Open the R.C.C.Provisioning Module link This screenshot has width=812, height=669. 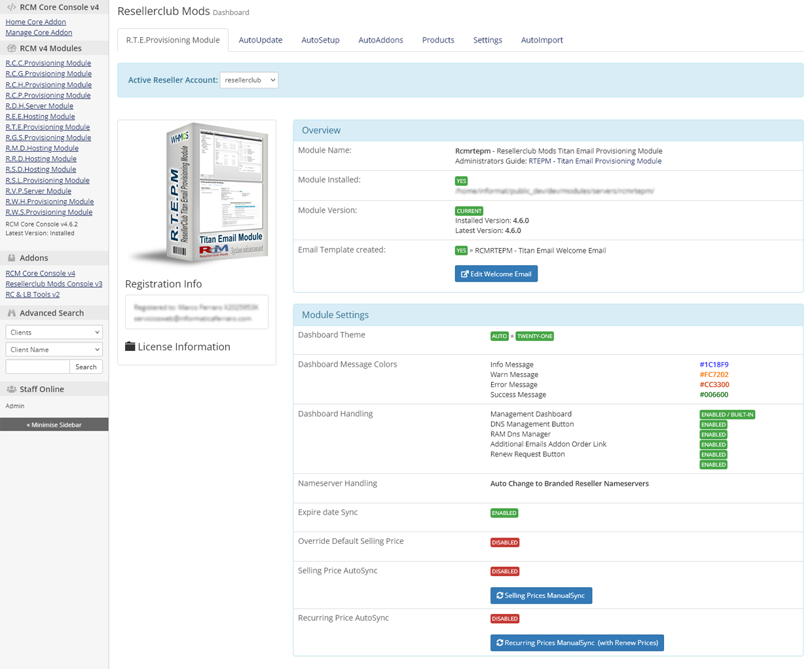coord(48,63)
